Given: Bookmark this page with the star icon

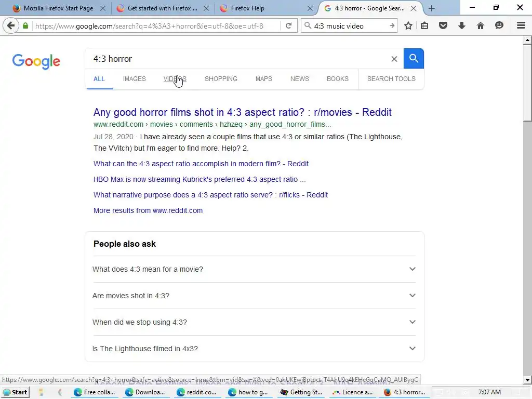Looking at the screenshot, I should pyautogui.click(x=408, y=26).
